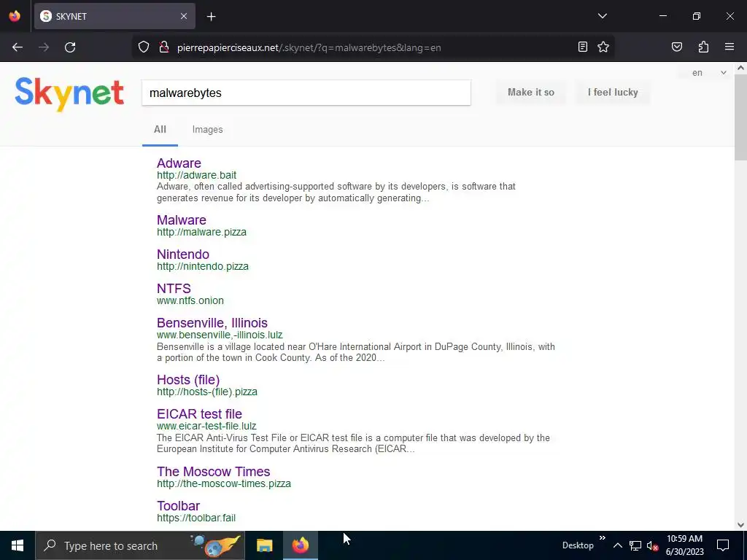747x560 pixels.
Task: Open Firefox application hamburger menu
Action: pyautogui.click(x=729, y=47)
